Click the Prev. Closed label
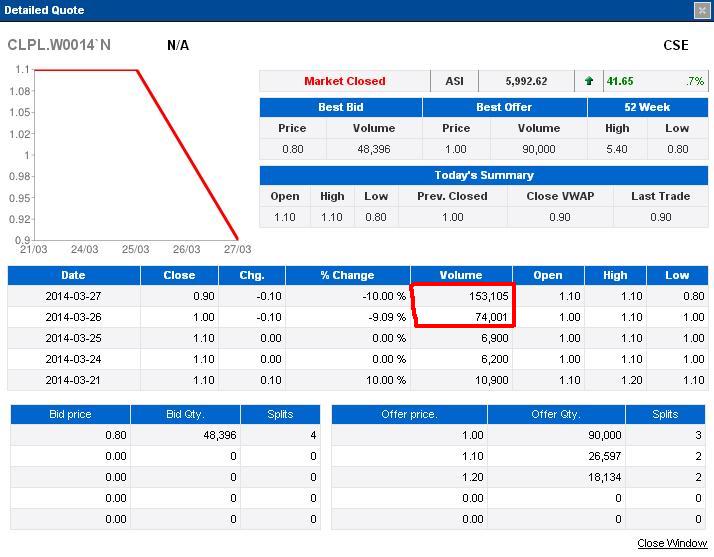714x557 pixels. (452, 196)
